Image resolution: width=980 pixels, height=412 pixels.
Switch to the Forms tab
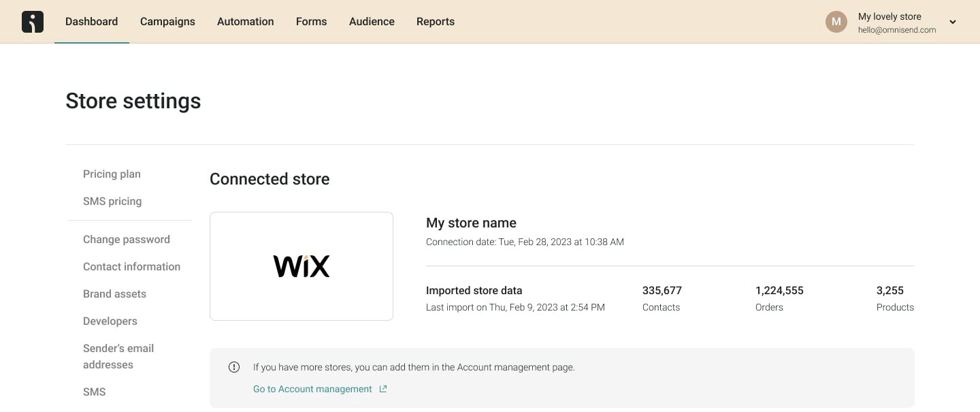[x=311, y=21]
